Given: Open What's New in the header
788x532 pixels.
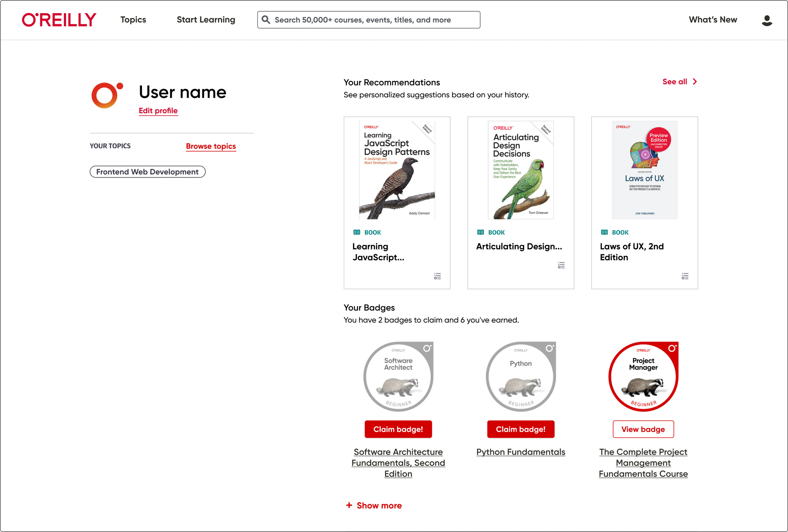Looking at the screenshot, I should pyautogui.click(x=713, y=20).
